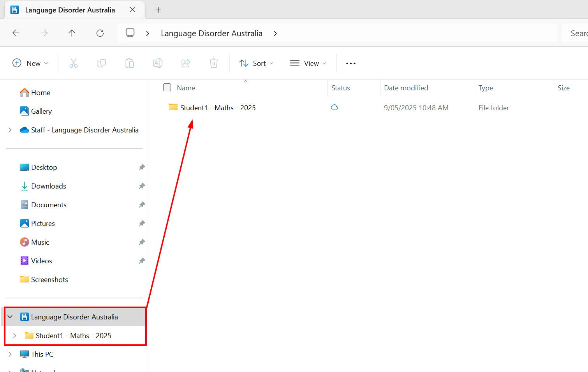The image size is (588, 372).
Task: Select Student1 - Maths - 2025 folder in file list
Action: pyautogui.click(x=218, y=108)
